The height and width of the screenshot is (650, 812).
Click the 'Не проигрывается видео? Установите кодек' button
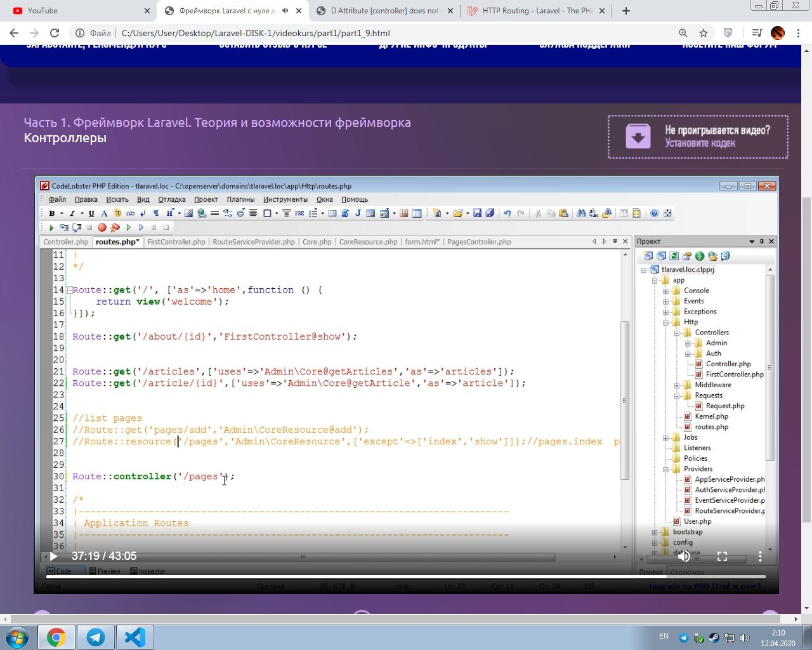point(698,136)
